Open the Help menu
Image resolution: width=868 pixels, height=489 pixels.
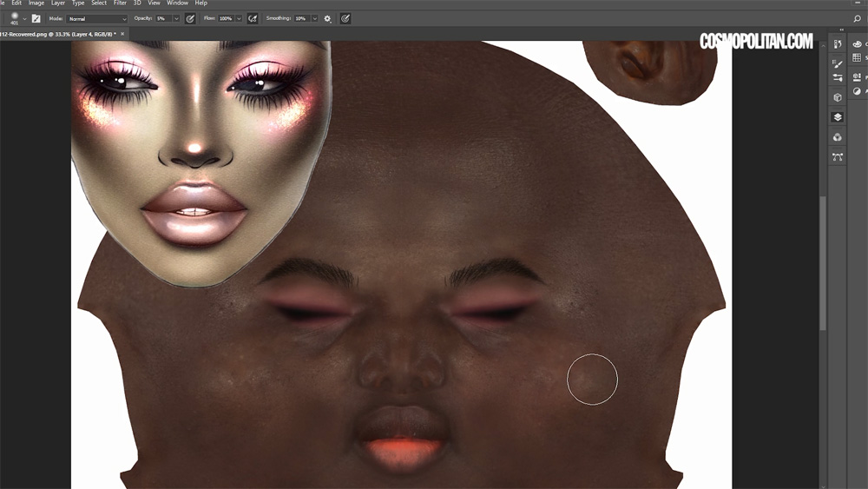(201, 3)
